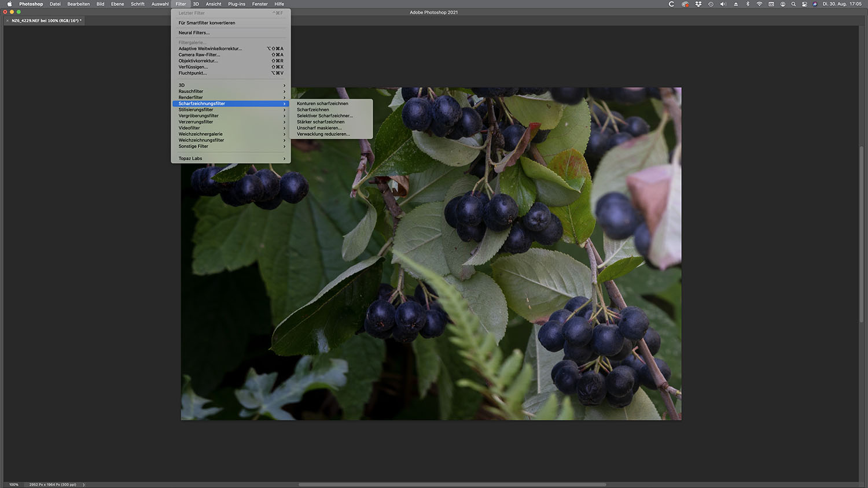Click the document size info in status bar
Image resolution: width=868 pixels, height=488 pixels.
(x=53, y=485)
